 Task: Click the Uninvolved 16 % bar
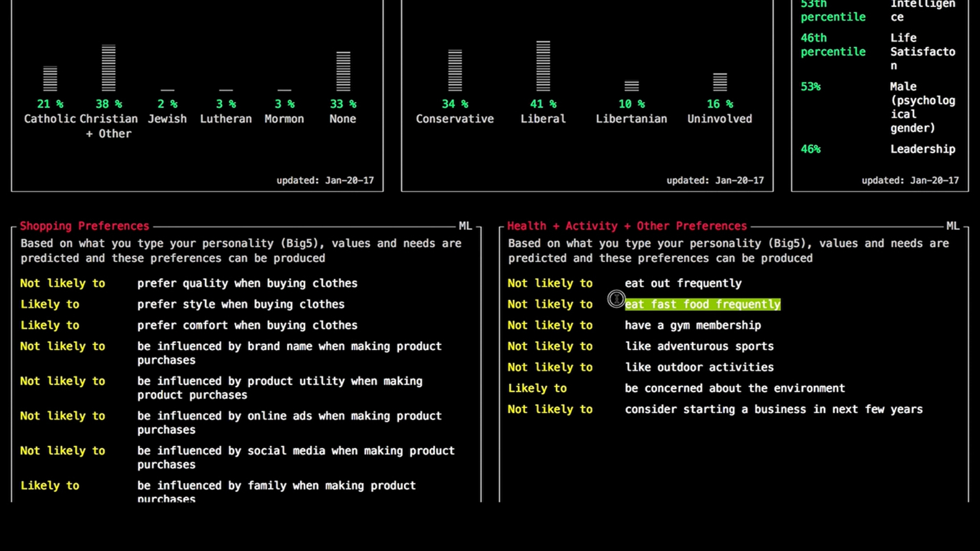tap(720, 82)
